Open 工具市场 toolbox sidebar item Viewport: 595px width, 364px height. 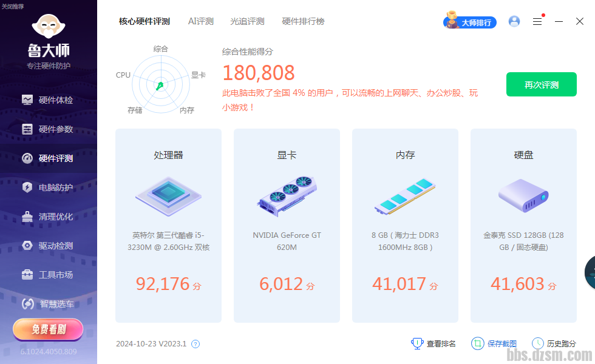tap(49, 275)
